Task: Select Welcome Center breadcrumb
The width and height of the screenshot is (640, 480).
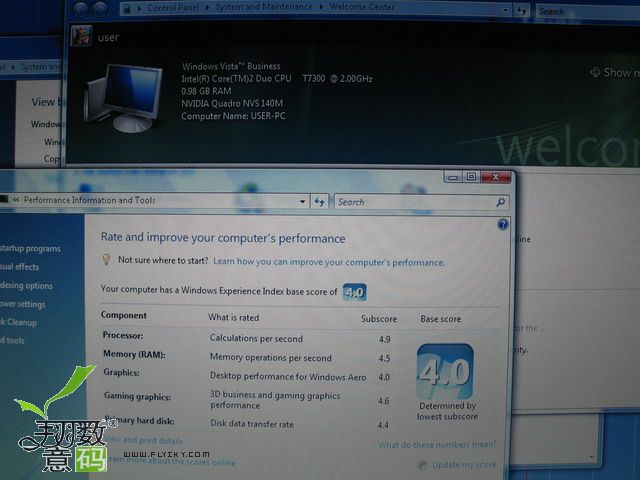Action: pos(362,7)
